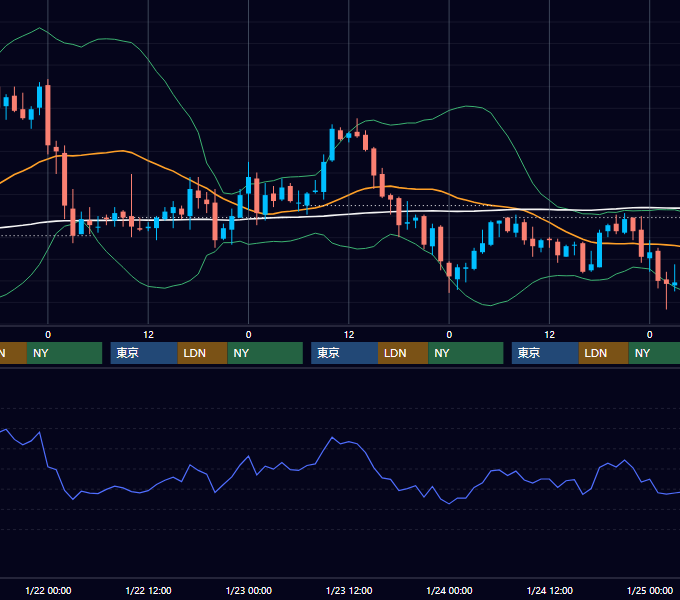The image size is (680, 600).
Task: Select the NY session block starting 1/21 evening
Action: 64,353
